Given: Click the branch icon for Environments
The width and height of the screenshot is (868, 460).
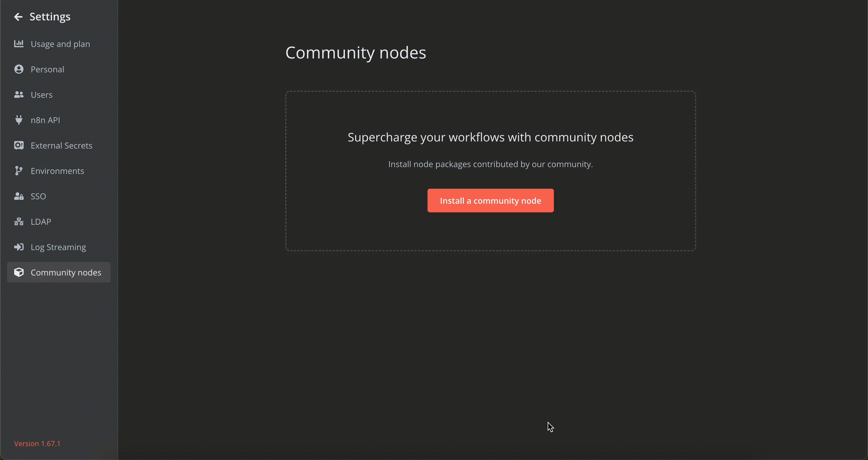Looking at the screenshot, I should (x=19, y=171).
